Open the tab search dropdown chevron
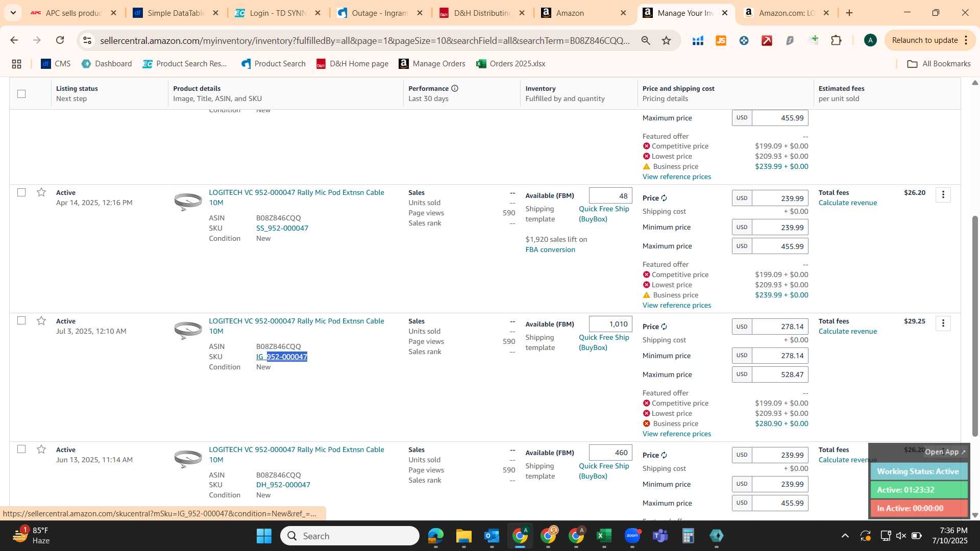 pyautogui.click(x=13, y=13)
